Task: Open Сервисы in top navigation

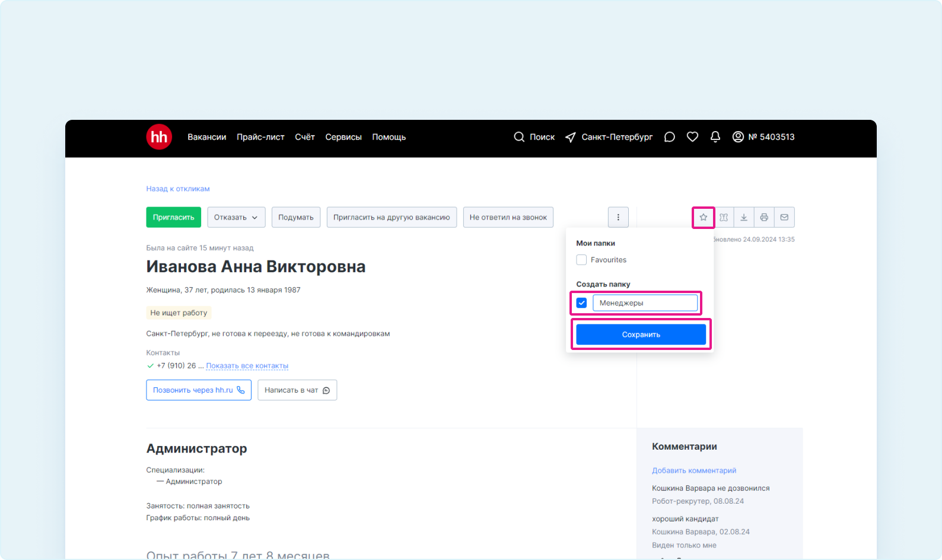Action: click(x=343, y=137)
